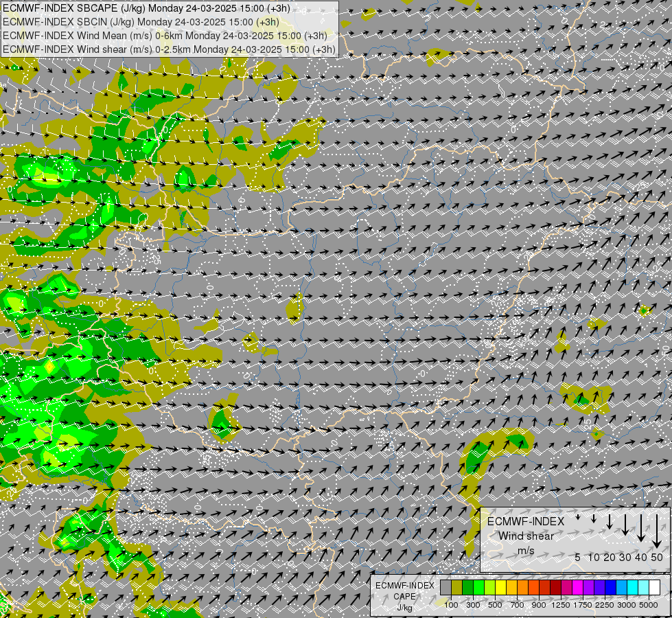Select the pure blue CAPE swatch starting at 2250
The height and width of the screenshot is (618, 672).
(610, 588)
